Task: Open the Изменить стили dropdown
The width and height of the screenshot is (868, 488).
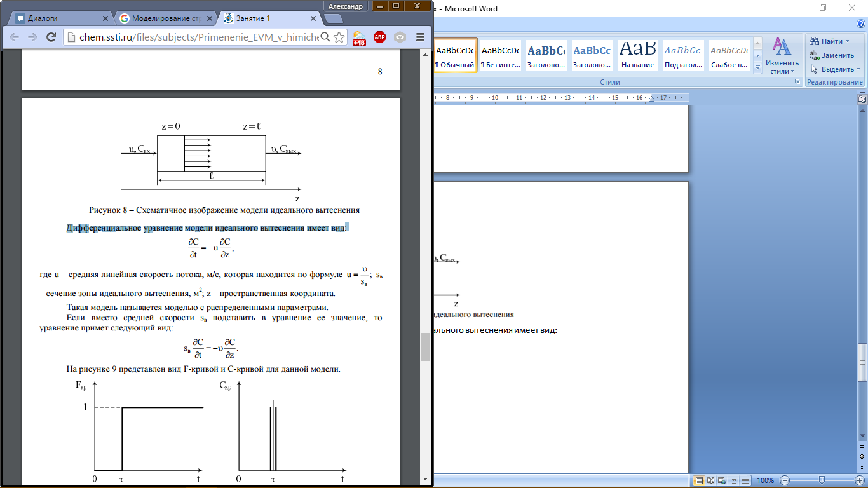Action: pos(781,56)
